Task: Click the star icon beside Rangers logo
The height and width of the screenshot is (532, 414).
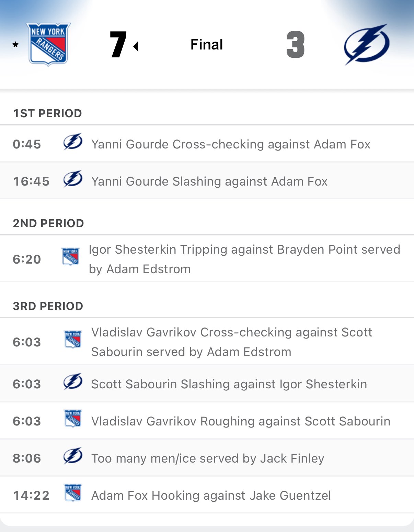Action: [x=15, y=44]
